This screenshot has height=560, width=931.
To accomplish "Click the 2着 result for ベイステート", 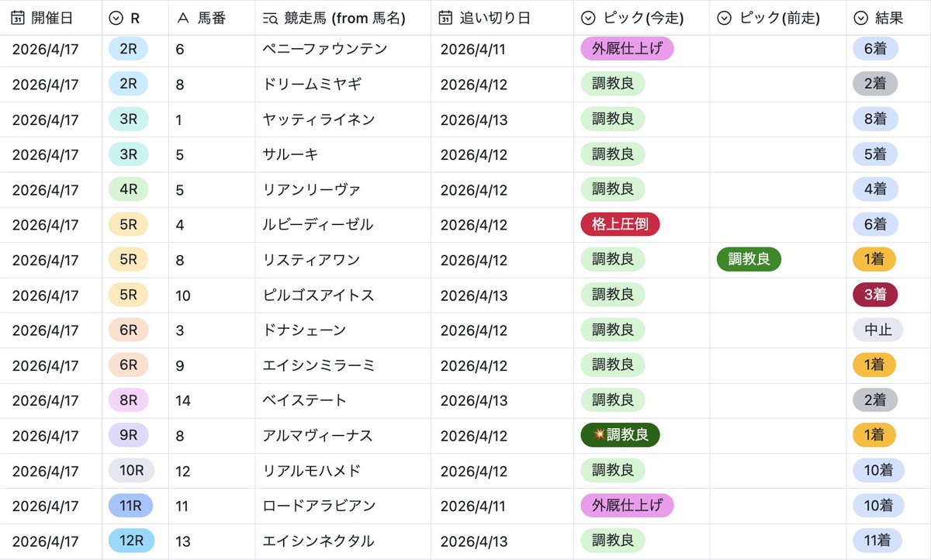I will coord(875,400).
